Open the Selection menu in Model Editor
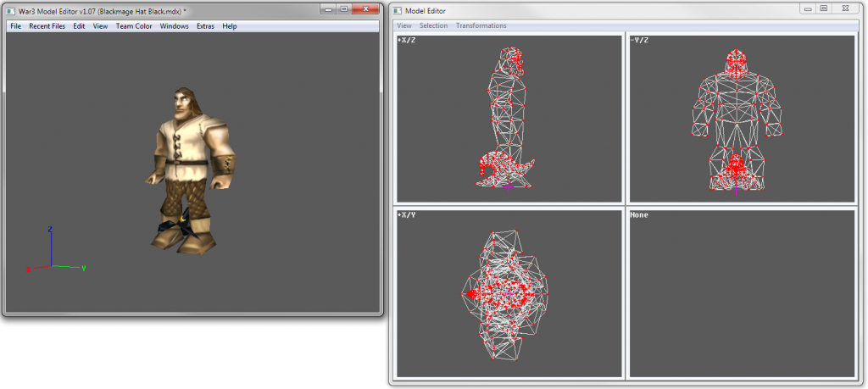The width and height of the screenshot is (868, 389). coord(433,25)
